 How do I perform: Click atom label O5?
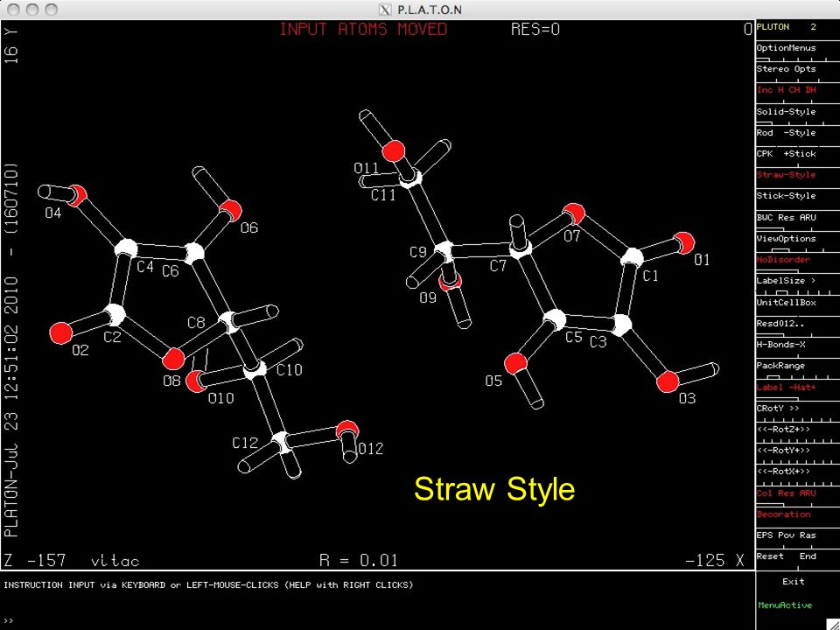click(x=493, y=381)
